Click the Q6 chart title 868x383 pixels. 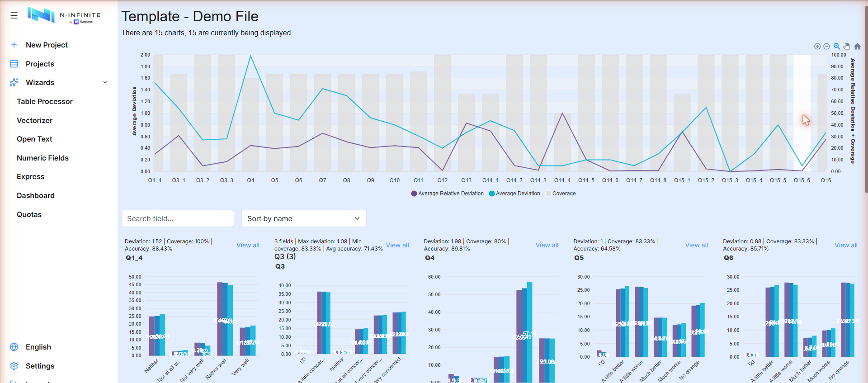(729, 258)
